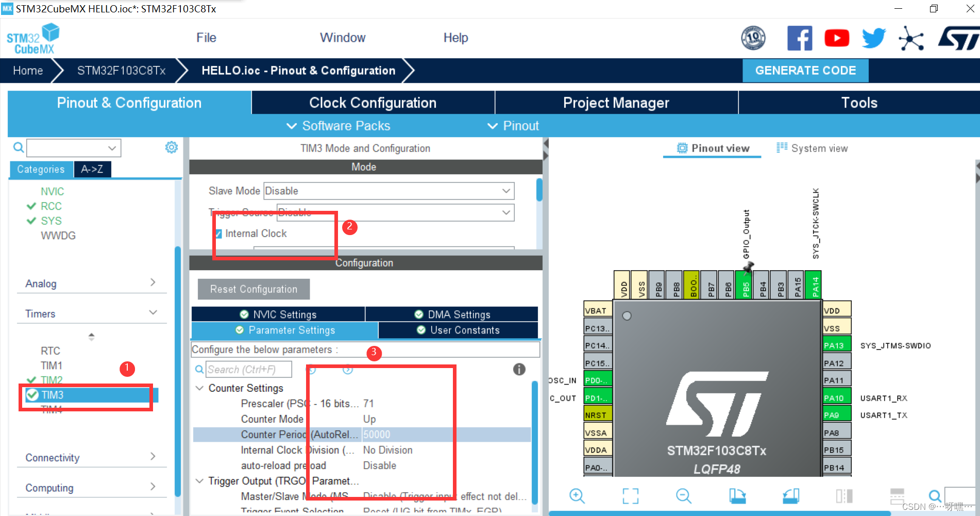Open STMicroelectronics Twitter page
This screenshot has width=980, height=516.
873,38
